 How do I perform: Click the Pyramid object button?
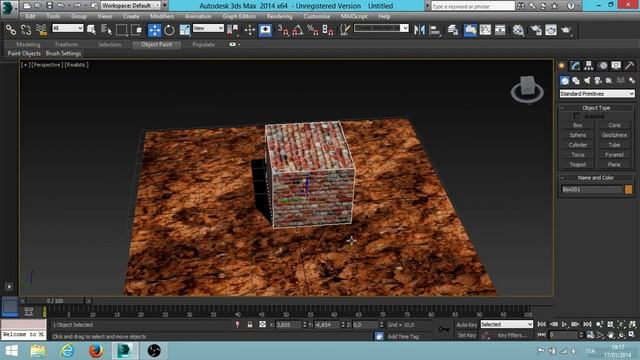[x=614, y=155]
